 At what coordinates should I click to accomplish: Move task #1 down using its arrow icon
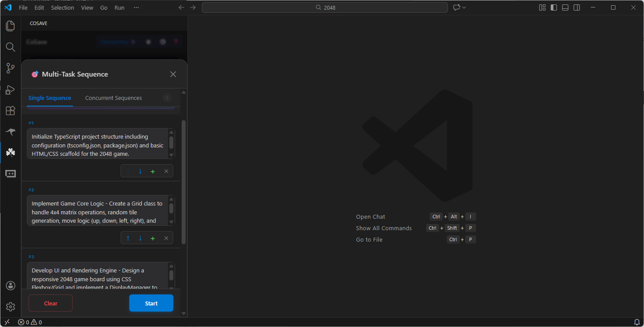(140, 171)
